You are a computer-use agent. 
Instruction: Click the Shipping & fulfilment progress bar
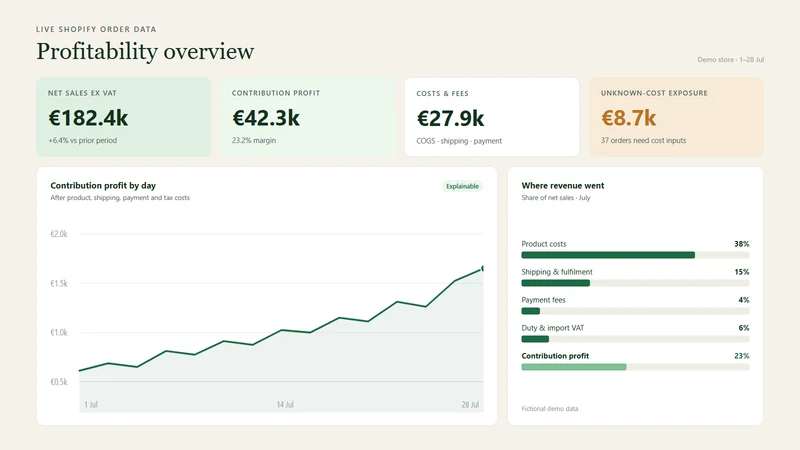click(x=635, y=283)
